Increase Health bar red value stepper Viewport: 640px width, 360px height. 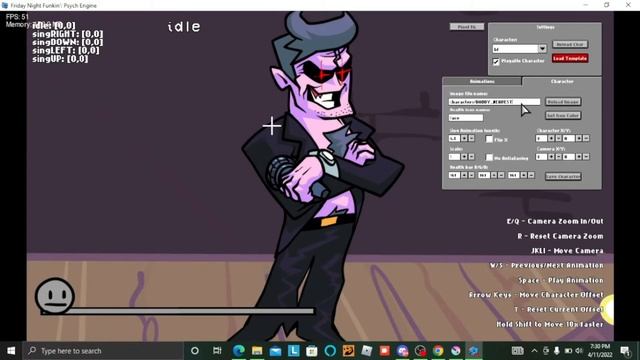coord(464,175)
